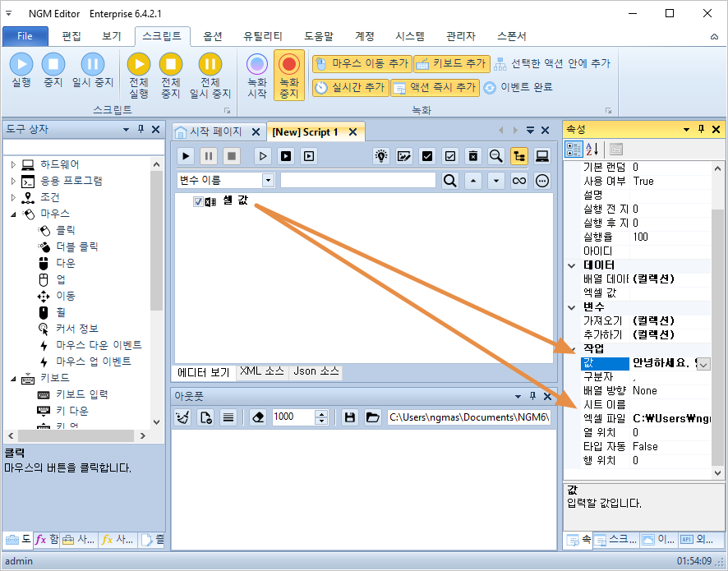Toggle the highlighted tree view icon
Viewport: 728px width, 571px height.
tap(519, 156)
